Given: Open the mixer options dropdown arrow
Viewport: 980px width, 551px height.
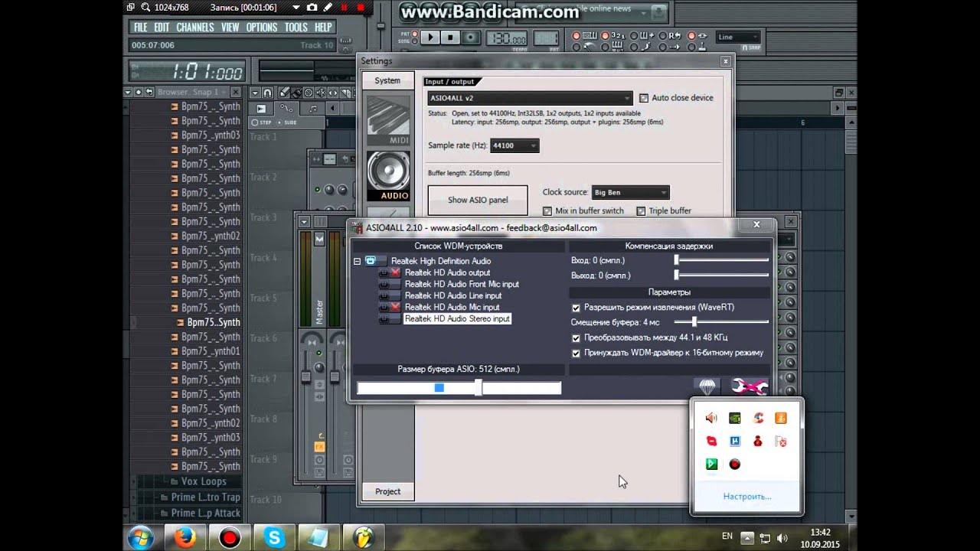Looking at the screenshot, I should [304, 222].
